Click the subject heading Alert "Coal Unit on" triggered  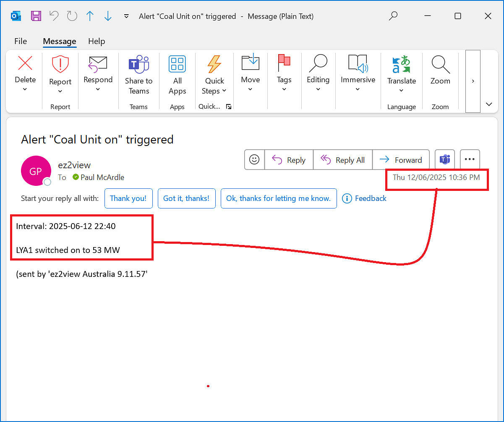(x=97, y=139)
